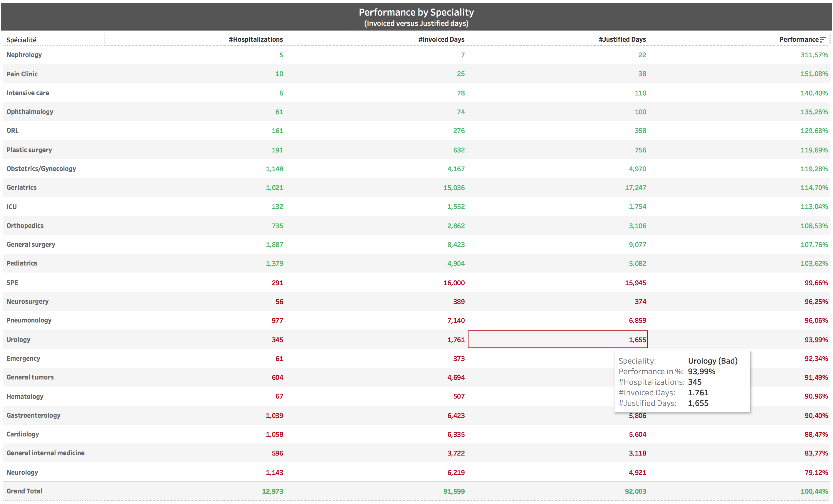This screenshot has height=504, width=833.
Task: Select the Nephrology row label
Action: (24, 55)
